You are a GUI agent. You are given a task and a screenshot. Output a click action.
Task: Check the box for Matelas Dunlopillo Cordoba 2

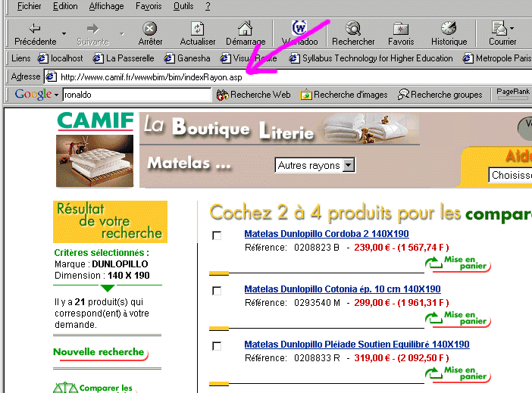[217, 235]
